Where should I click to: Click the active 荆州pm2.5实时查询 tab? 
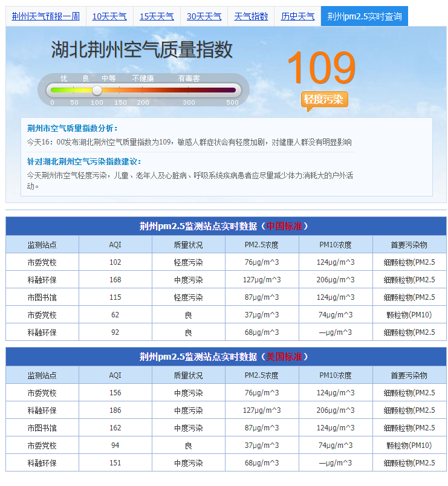pyautogui.click(x=364, y=16)
